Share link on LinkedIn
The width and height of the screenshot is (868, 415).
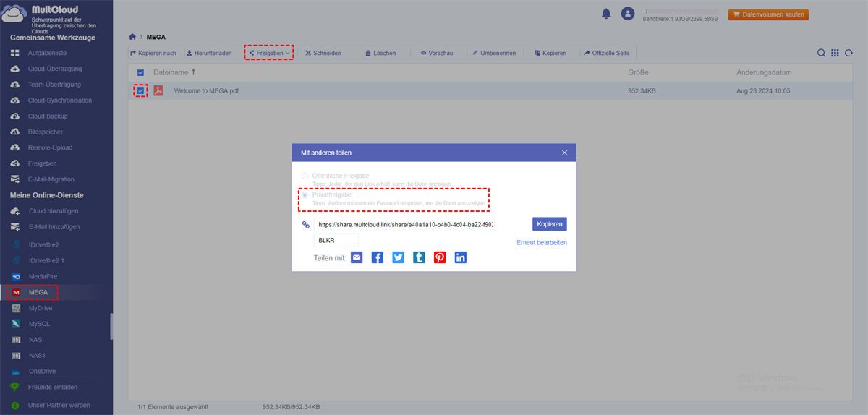(461, 257)
